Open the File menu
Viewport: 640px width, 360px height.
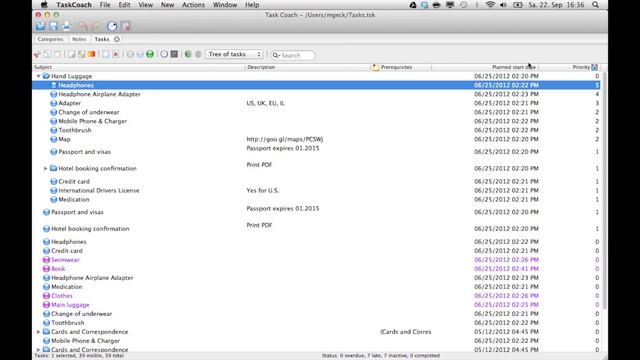105,5
